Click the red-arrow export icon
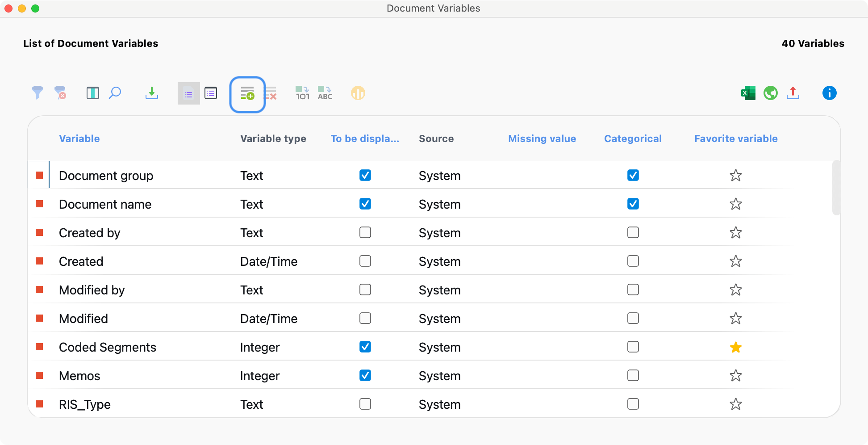This screenshot has height=445, width=868. (793, 93)
